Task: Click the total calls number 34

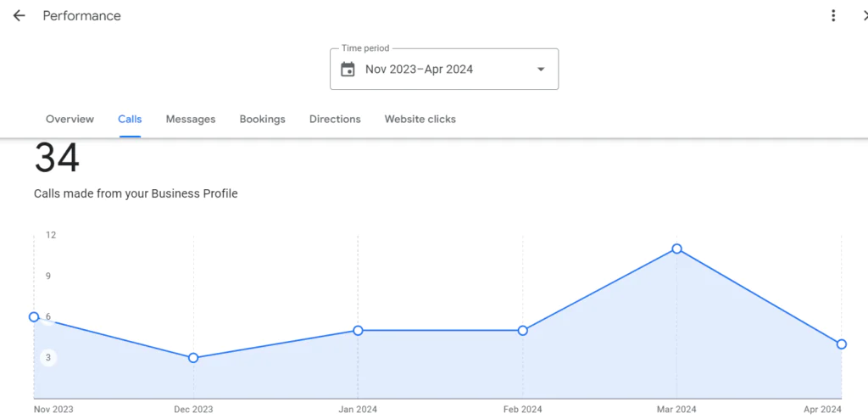Action: pyautogui.click(x=57, y=159)
